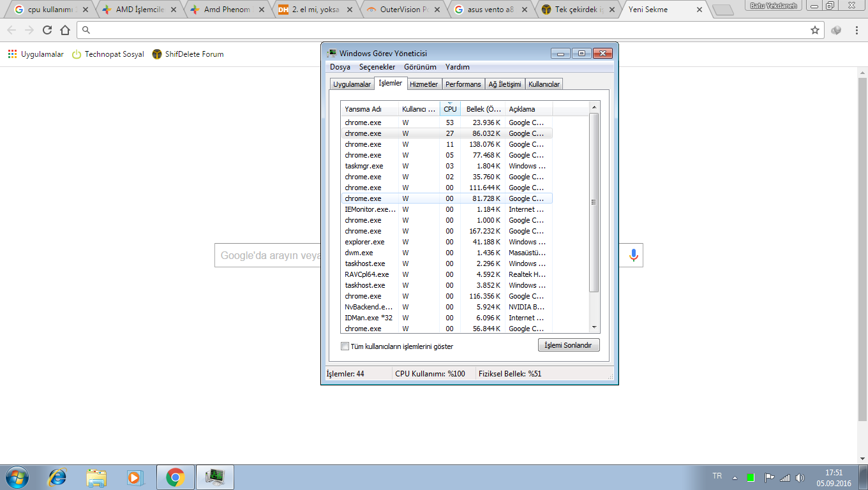Show hidden system tray icons

coord(735,477)
